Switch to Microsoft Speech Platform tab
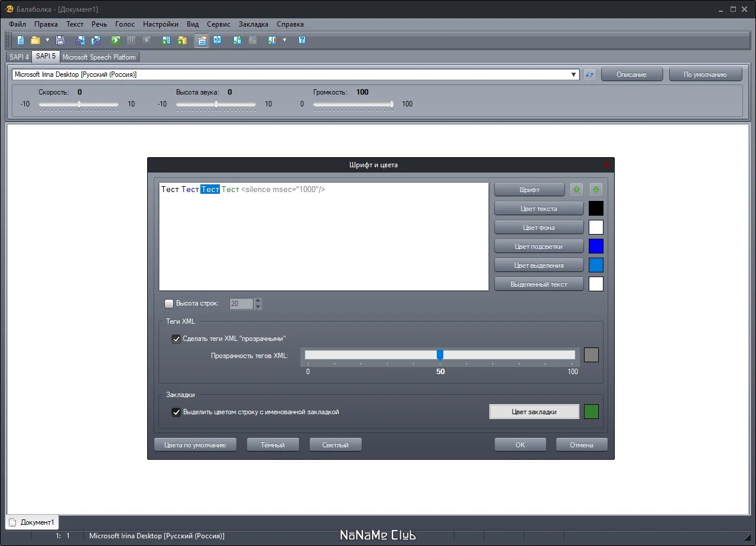Viewport: 756px width, 546px height. pyautogui.click(x=99, y=57)
